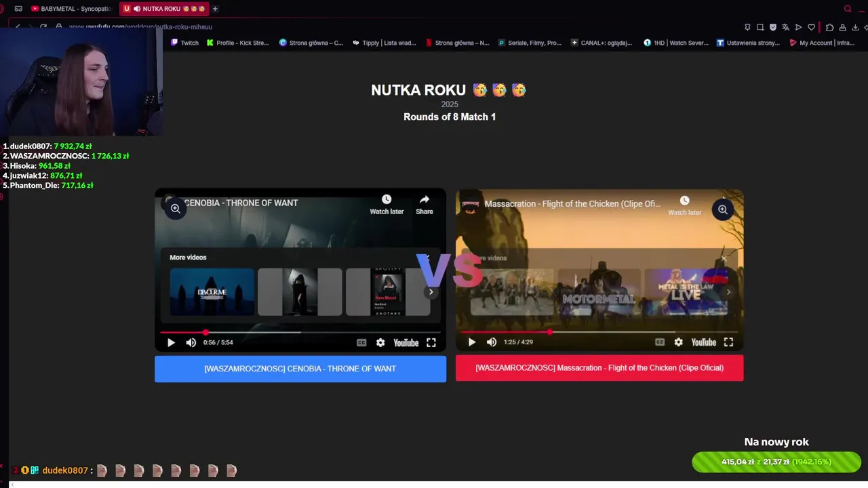
Task: Open METAL IS THE LAW LIVE thumbnail
Action: (686, 292)
